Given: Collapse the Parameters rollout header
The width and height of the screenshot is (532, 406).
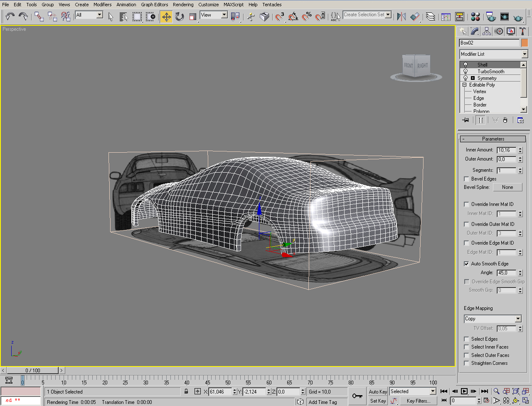Looking at the screenshot, I should coord(493,139).
